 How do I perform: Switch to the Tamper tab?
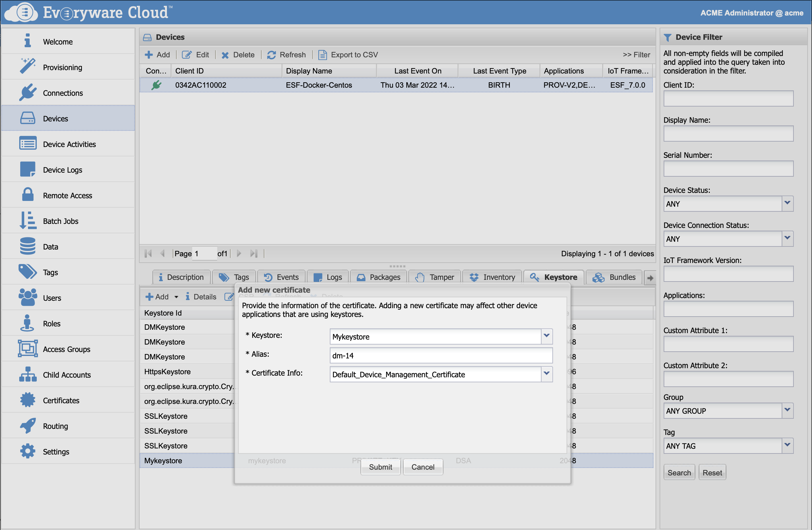435,277
